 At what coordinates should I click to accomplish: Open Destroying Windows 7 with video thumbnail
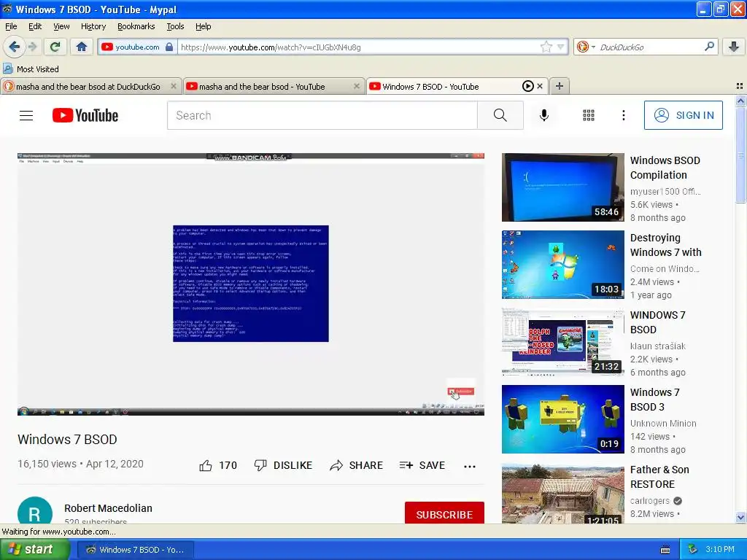562,264
